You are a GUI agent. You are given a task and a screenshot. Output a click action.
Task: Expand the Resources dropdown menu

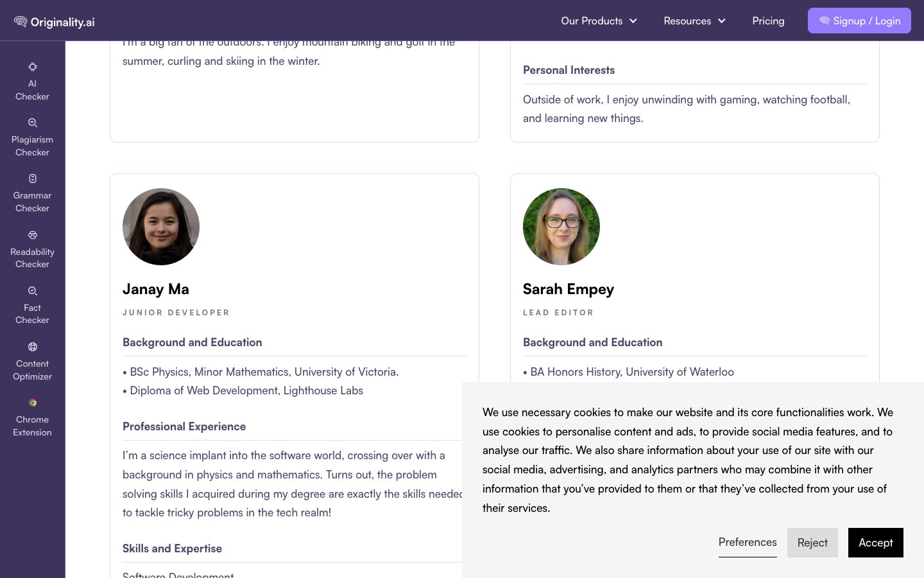click(x=687, y=21)
